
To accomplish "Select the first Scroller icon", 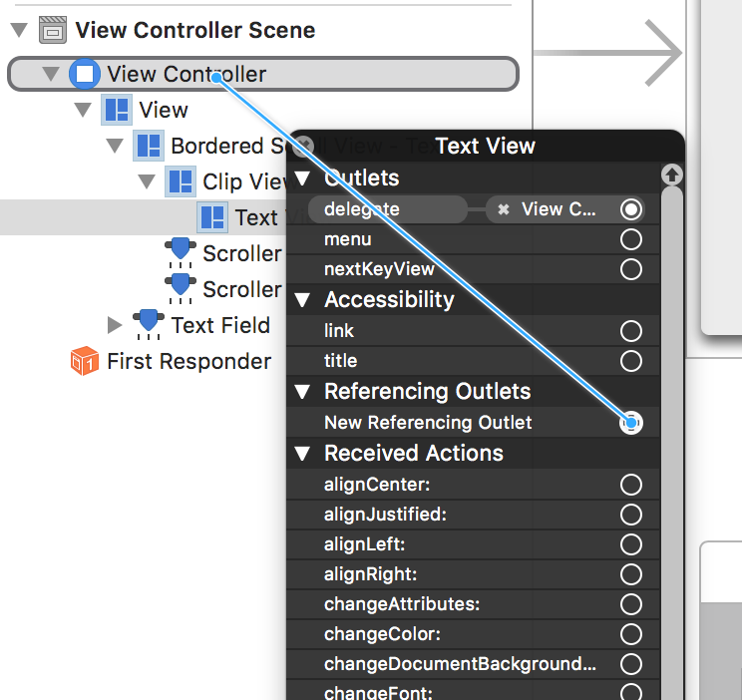I will point(181,252).
